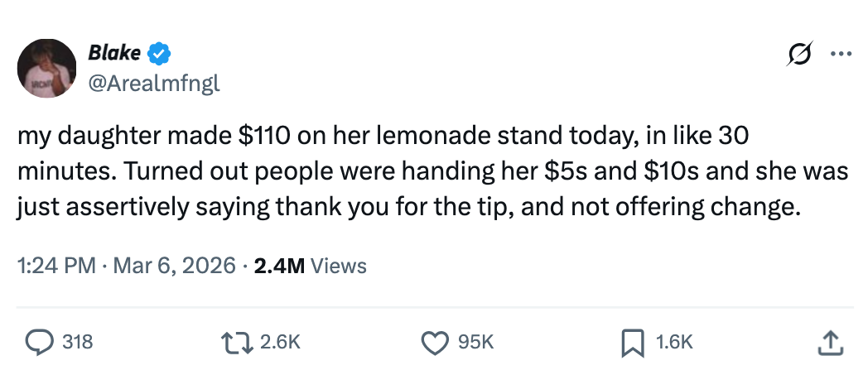Like the tweet with the heart icon
The image size is (868, 370).
pyautogui.click(x=433, y=340)
